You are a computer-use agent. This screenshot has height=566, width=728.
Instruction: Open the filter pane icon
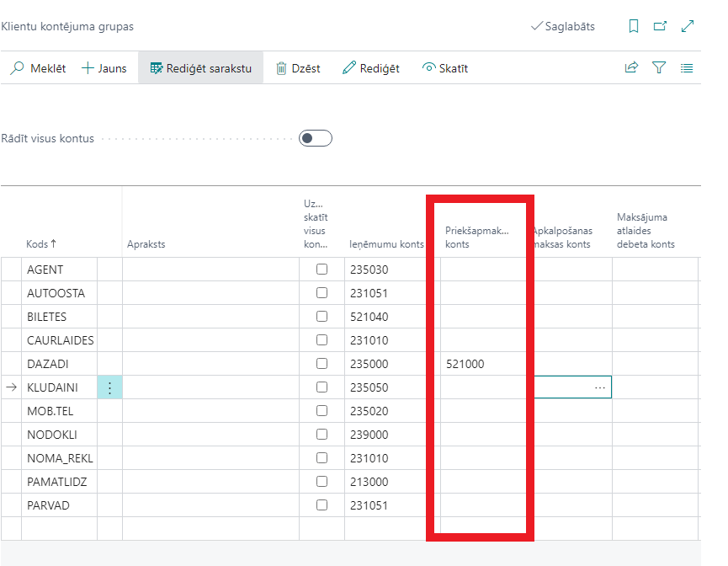click(659, 68)
